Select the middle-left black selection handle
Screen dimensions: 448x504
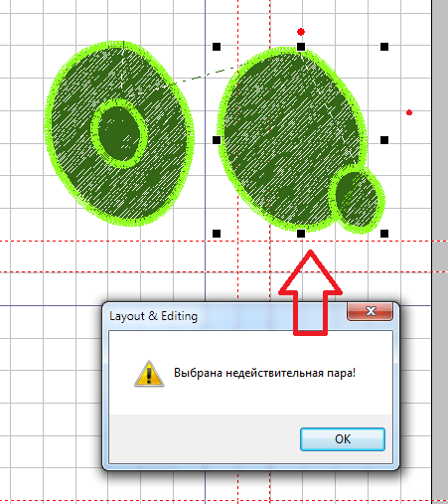(217, 140)
